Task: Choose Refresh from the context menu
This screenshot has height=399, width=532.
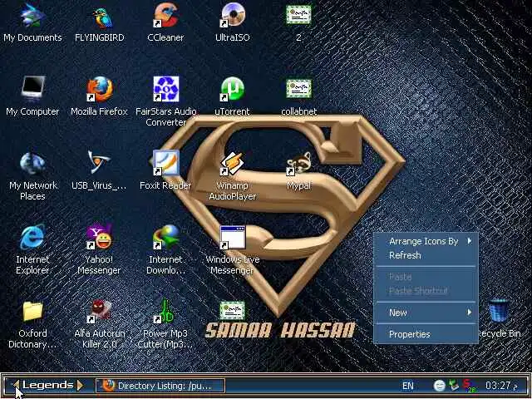Action: click(426, 255)
